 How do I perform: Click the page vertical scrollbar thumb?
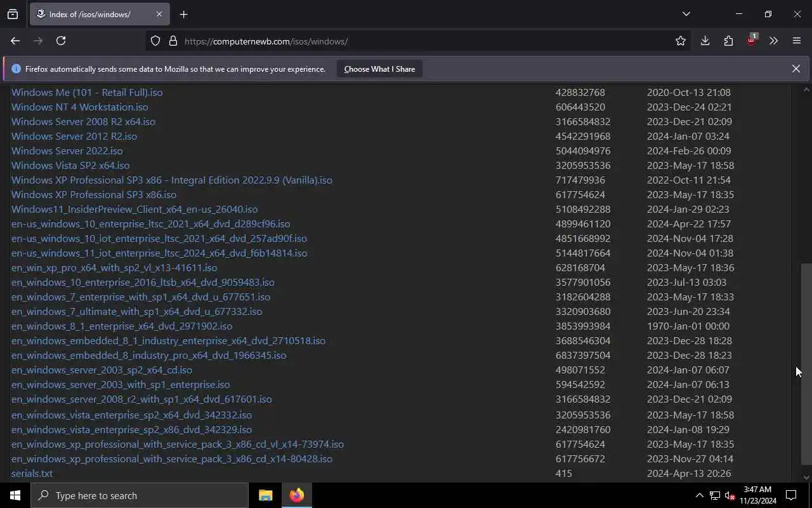[x=806, y=364]
